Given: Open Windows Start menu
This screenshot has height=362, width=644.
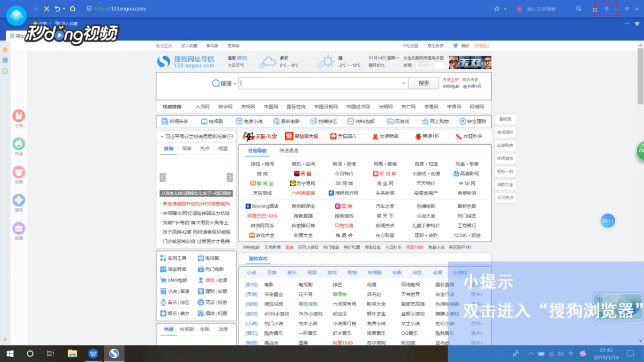Looking at the screenshot, I should click(10, 354).
